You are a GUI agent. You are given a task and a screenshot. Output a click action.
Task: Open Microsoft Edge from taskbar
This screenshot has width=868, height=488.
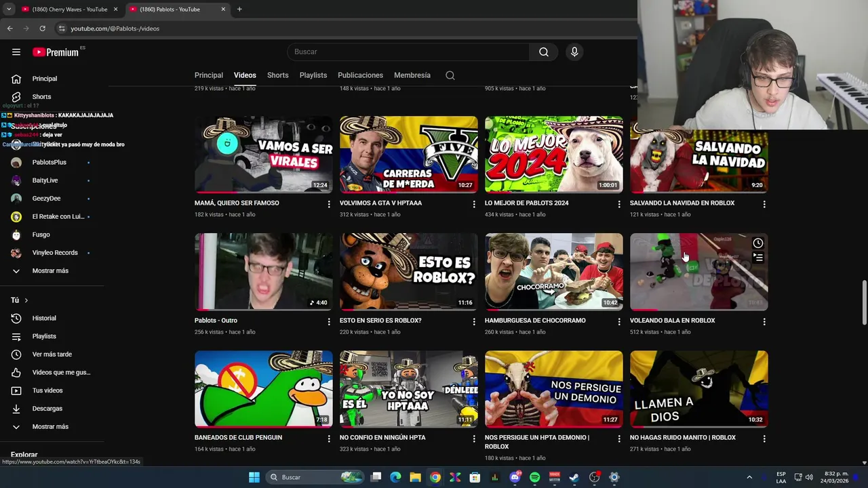[395, 477]
